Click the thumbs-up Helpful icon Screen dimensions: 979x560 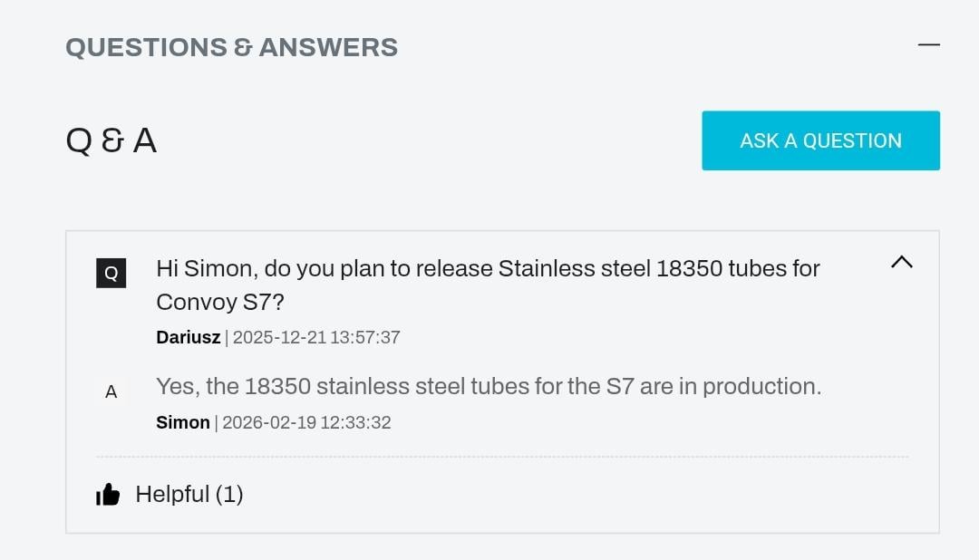[x=108, y=494]
